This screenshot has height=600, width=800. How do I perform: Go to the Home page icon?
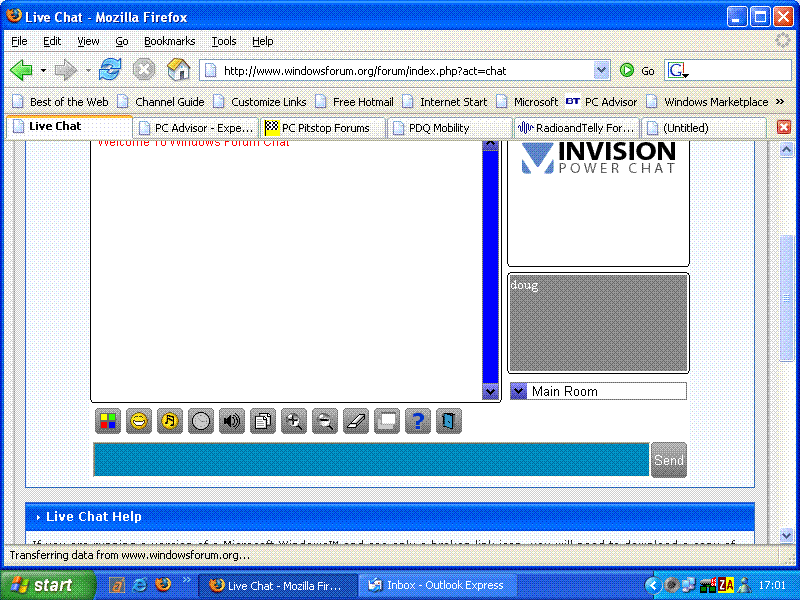179,69
